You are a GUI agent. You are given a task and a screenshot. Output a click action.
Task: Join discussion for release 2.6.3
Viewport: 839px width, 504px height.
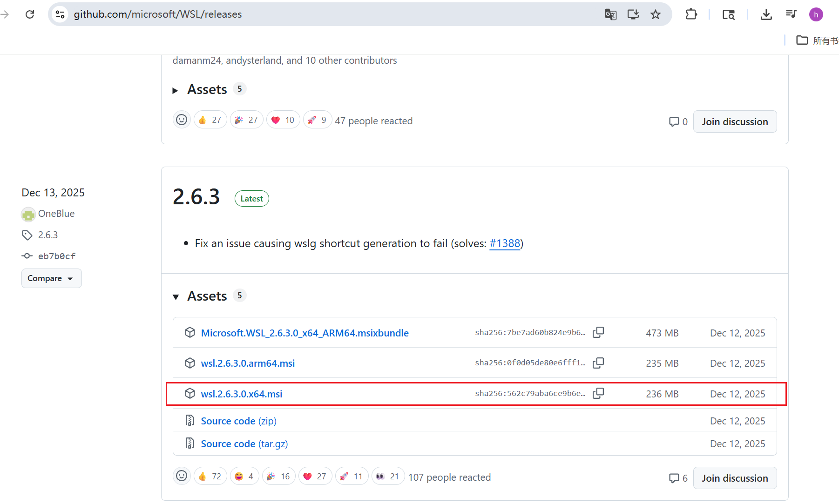coord(735,478)
